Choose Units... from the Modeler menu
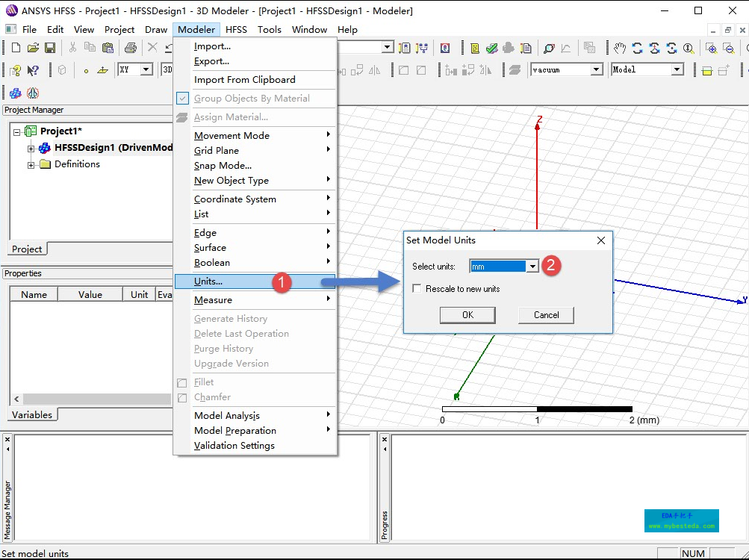The width and height of the screenshot is (749, 560). pyautogui.click(x=208, y=281)
